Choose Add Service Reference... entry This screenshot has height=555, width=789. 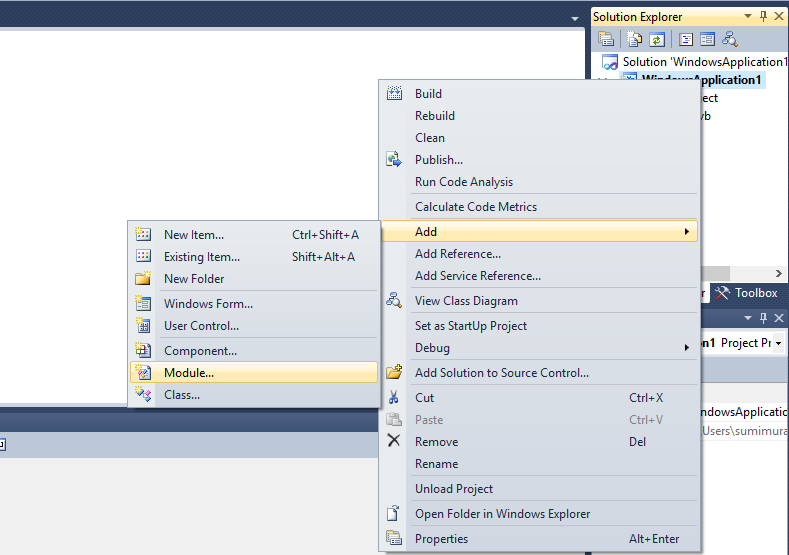pos(539,275)
